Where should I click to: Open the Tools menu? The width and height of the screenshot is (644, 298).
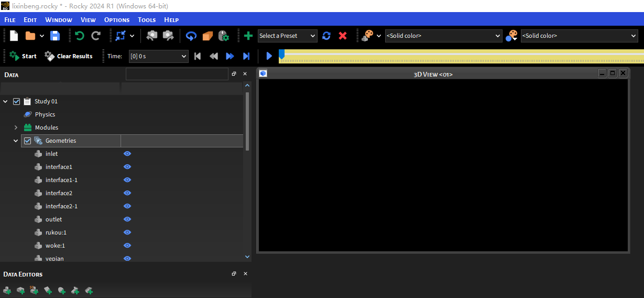point(147,20)
